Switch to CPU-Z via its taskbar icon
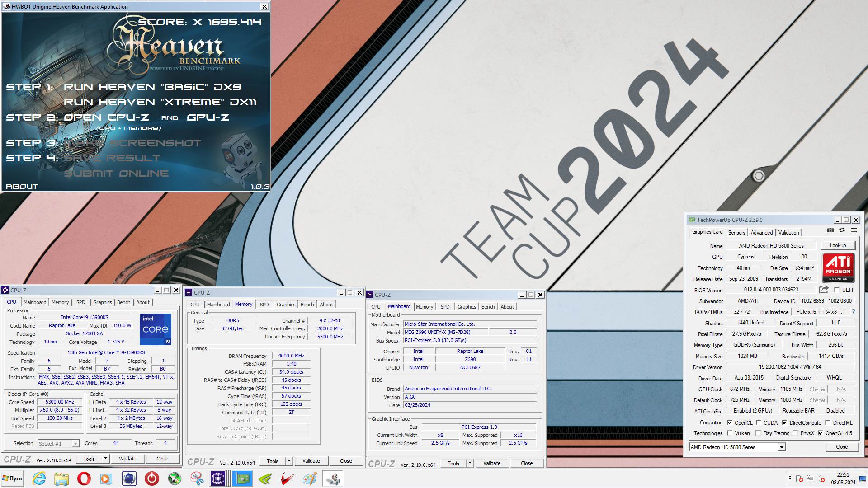 pyautogui.click(x=218, y=479)
